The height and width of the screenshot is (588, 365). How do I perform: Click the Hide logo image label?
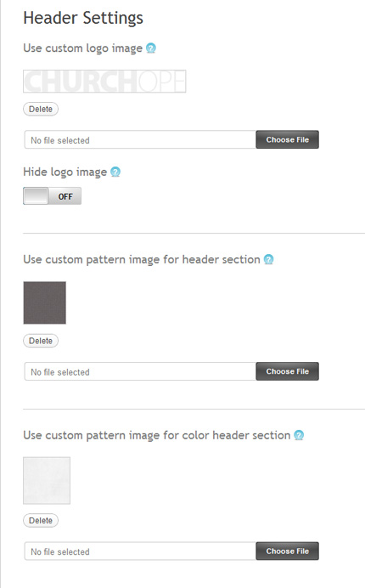(x=65, y=172)
